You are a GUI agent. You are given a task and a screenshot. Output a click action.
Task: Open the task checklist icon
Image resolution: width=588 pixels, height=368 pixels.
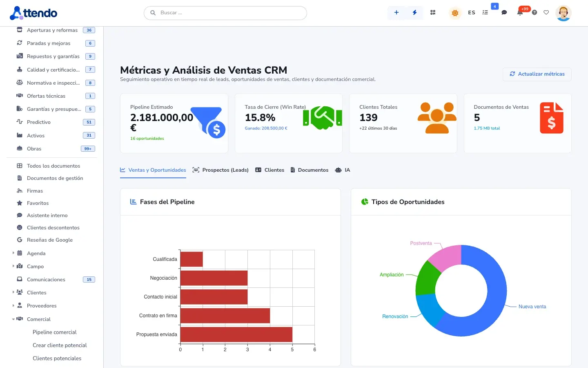[x=485, y=13]
